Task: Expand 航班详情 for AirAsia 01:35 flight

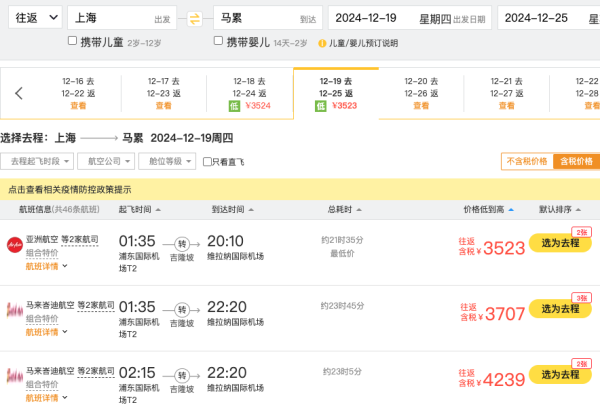Action: [x=46, y=266]
